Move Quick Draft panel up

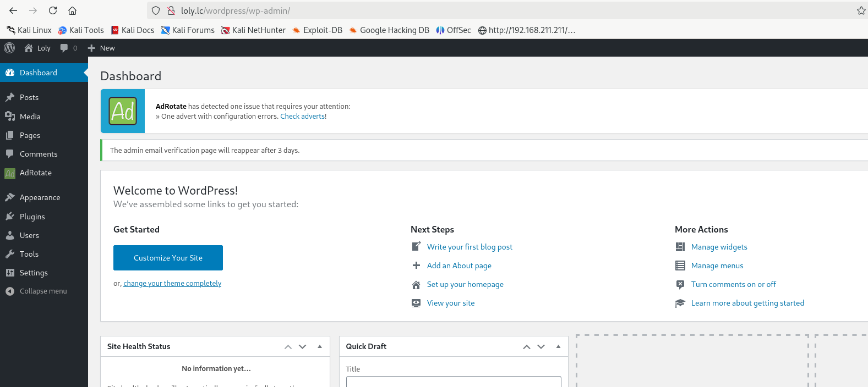[x=527, y=346]
